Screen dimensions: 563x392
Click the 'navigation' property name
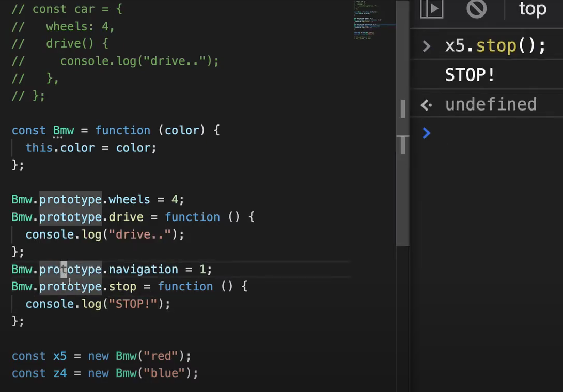(143, 269)
